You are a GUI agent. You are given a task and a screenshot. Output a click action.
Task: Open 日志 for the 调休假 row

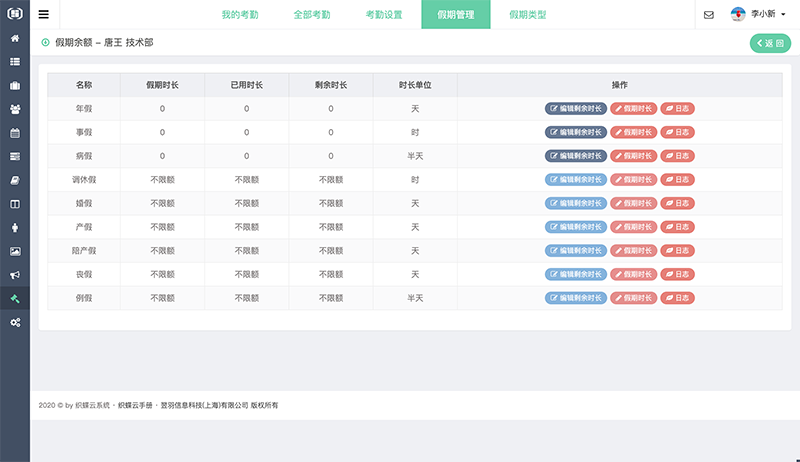[677, 179]
